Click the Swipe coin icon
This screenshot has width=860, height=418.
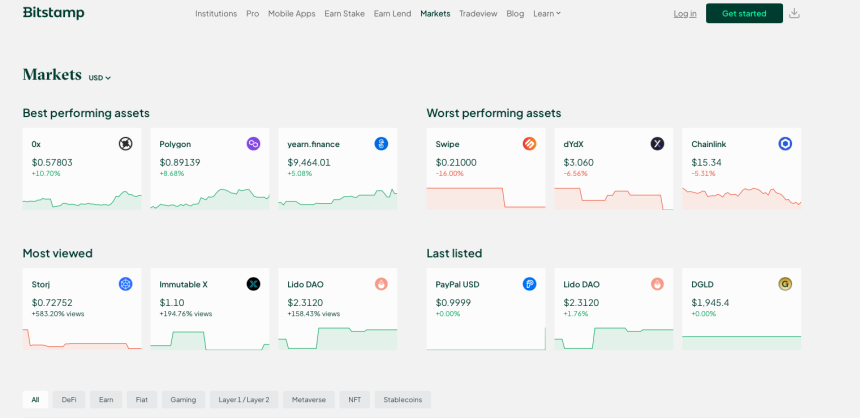(529, 144)
